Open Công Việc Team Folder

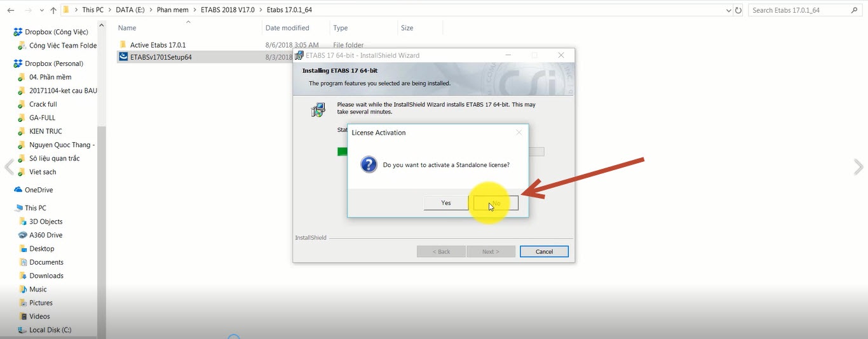point(63,46)
